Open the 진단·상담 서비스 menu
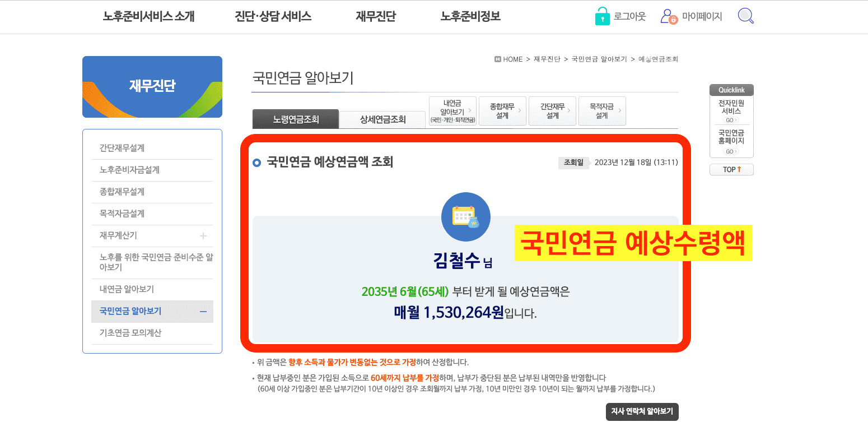The image size is (868, 422). pyautogui.click(x=273, y=17)
